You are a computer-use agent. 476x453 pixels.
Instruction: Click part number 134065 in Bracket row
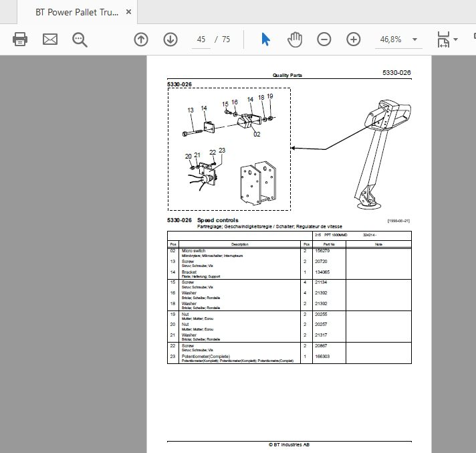click(x=322, y=272)
